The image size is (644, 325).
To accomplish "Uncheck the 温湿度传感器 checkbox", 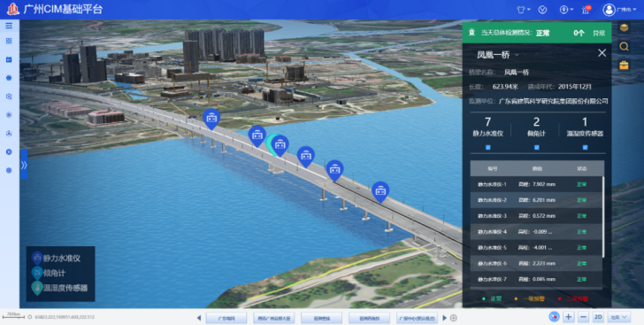I will 585,147.
